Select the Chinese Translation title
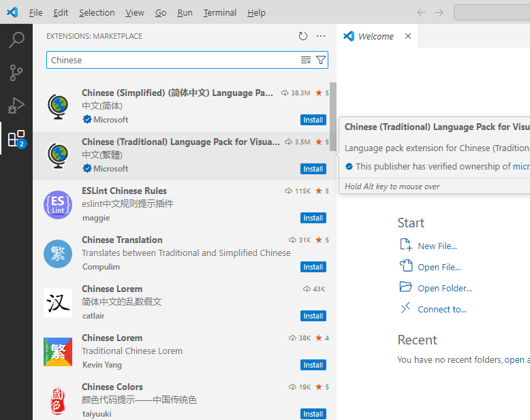The width and height of the screenshot is (530, 420). tap(122, 240)
